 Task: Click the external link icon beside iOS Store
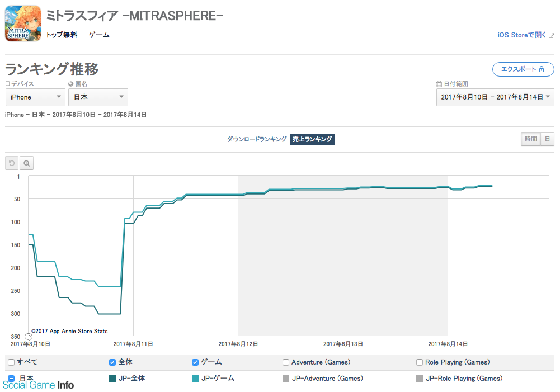[x=552, y=35]
